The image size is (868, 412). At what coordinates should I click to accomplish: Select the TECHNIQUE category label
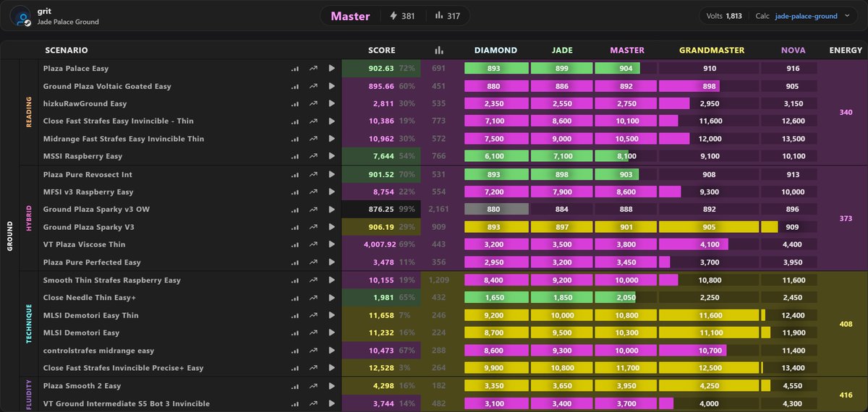pos(29,324)
